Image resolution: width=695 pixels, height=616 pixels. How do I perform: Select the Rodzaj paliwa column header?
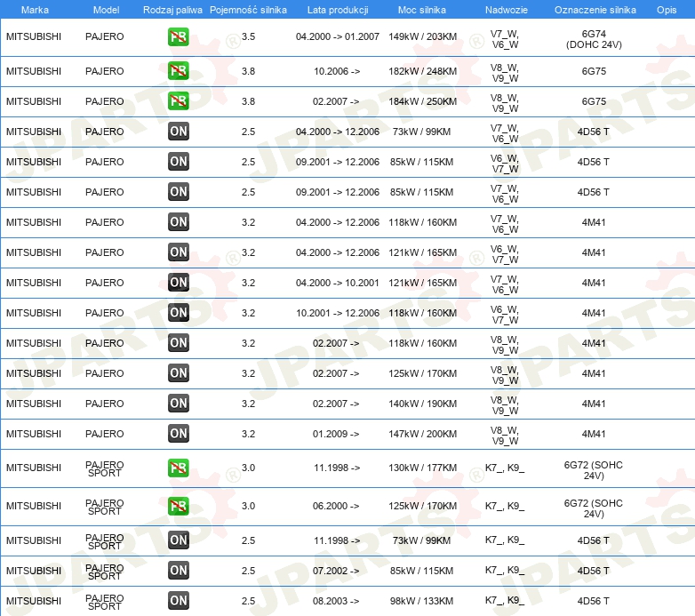[172, 10]
